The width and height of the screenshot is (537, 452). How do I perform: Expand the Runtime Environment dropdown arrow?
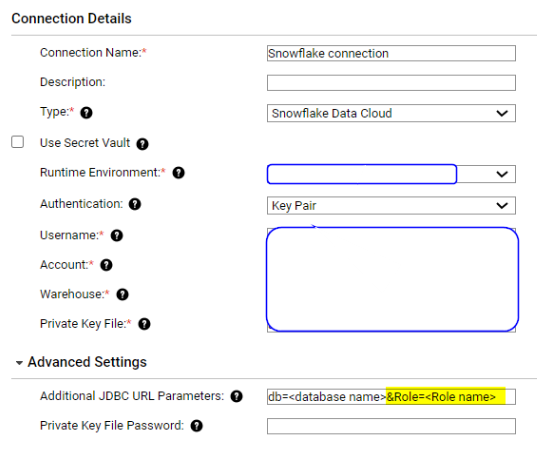pyautogui.click(x=502, y=174)
